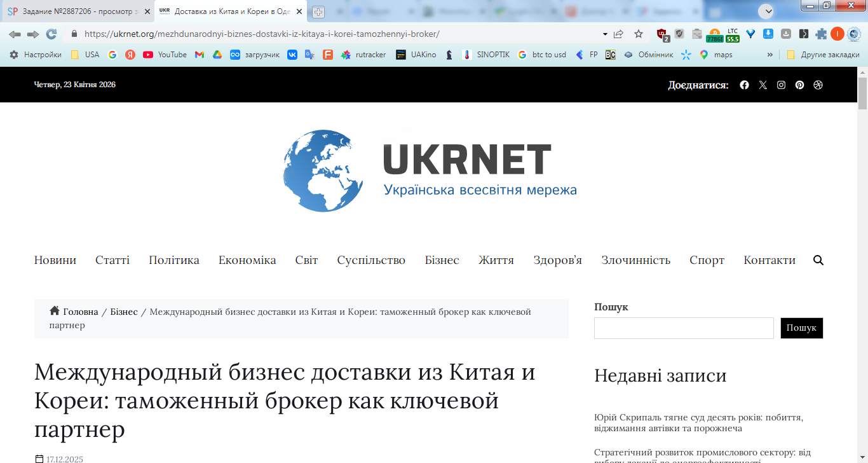Open the Dribbble social icon
Image resolution: width=868 pixels, height=463 pixels.
[x=818, y=85]
